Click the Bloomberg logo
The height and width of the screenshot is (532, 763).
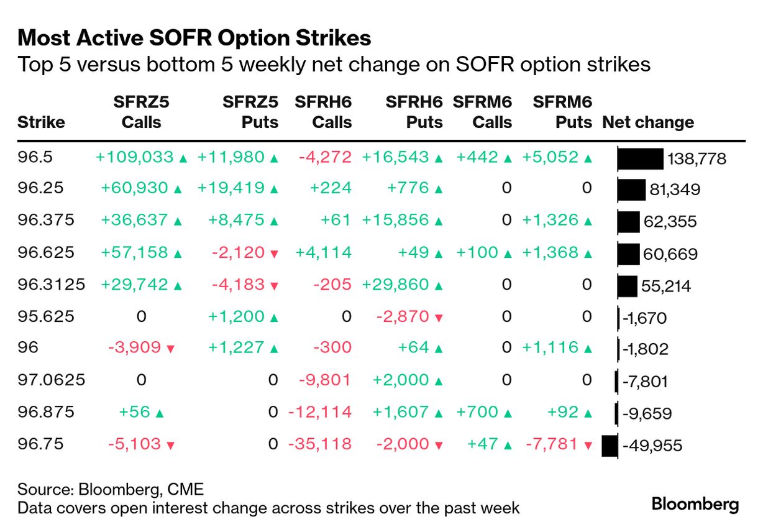(x=695, y=504)
